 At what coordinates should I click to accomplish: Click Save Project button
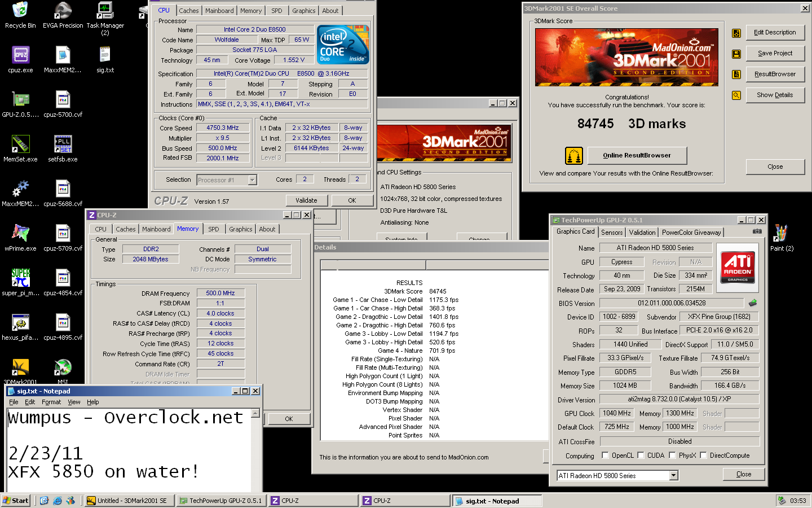[x=775, y=54]
